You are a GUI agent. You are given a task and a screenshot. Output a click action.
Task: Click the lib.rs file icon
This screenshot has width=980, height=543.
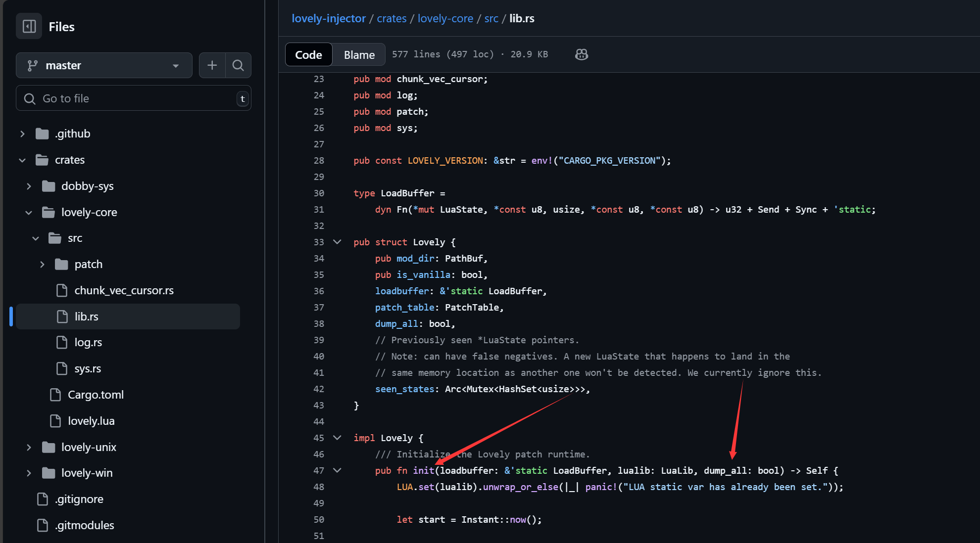(62, 317)
